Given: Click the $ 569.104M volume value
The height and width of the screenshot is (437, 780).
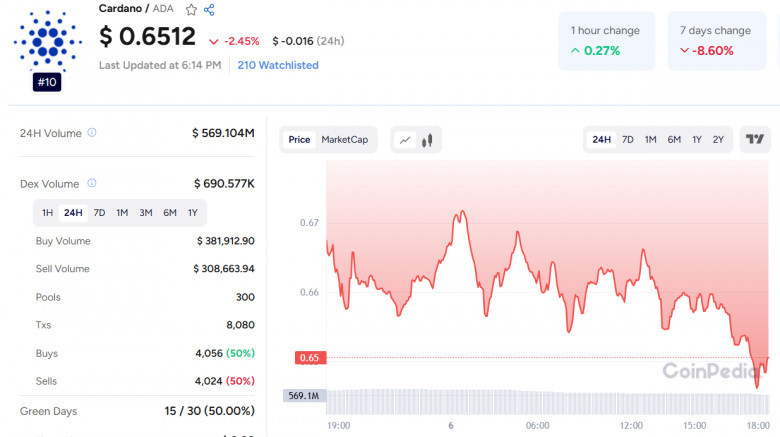Looking at the screenshot, I should (223, 133).
